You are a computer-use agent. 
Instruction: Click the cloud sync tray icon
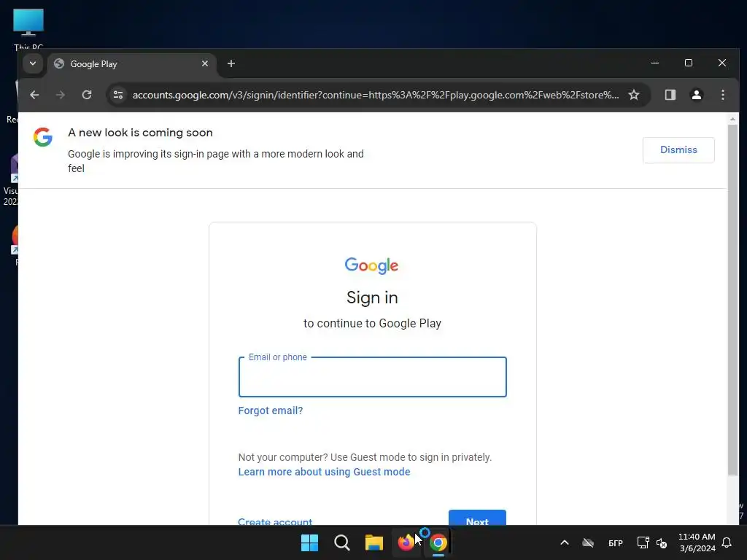pos(588,542)
